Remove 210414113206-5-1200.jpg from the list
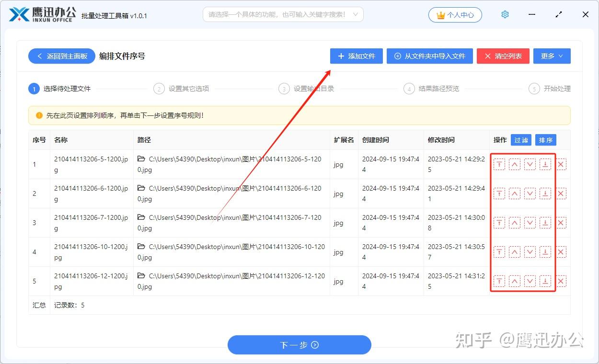The height and width of the screenshot is (364, 599). click(x=561, y=164)
